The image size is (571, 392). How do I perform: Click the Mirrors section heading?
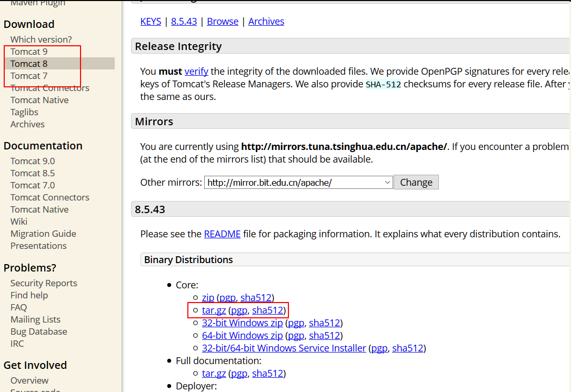(x=154, y=122)
